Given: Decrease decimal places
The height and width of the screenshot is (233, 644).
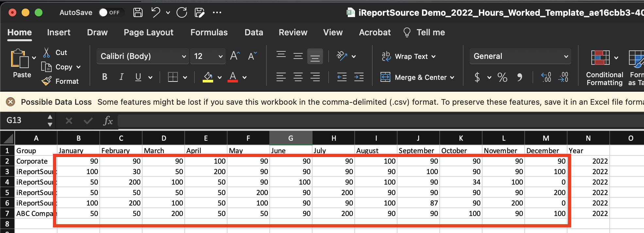Looking at the screenshot, I should tap(563, 77).
